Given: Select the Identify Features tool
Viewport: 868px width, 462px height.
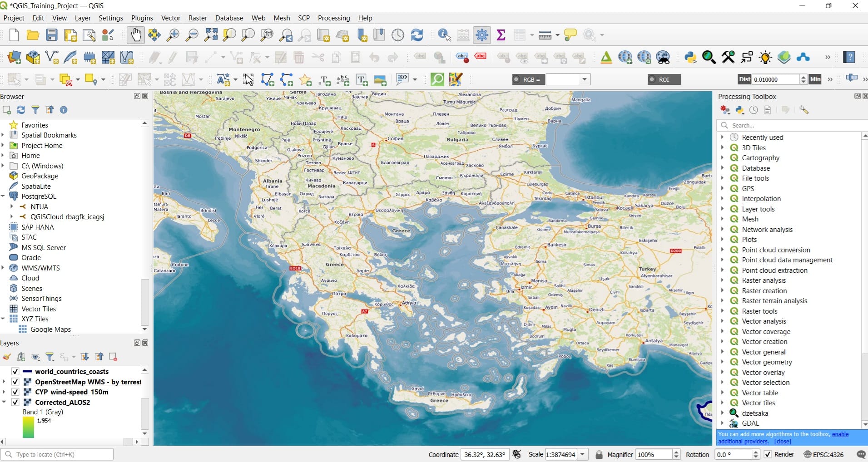Looking at the screenshot, I should (x=444, y=35).
